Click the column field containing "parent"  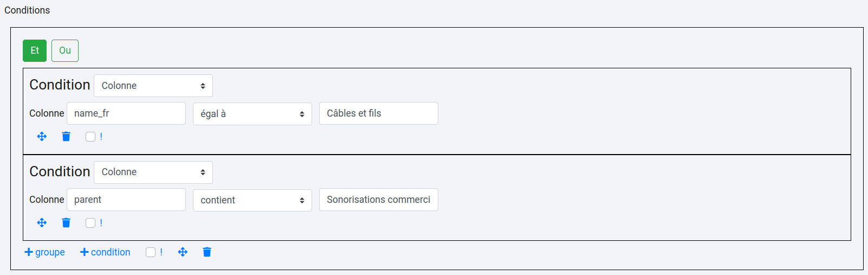coord(126,200)
